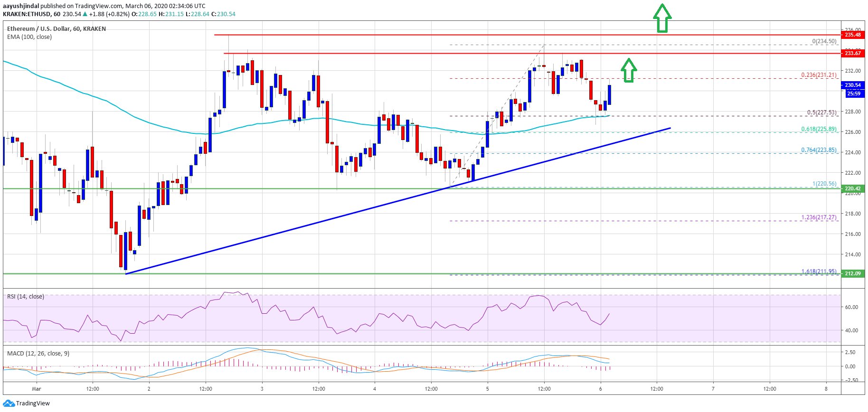This screenshot has height=412, width=868.
Task: Select the 1.236(217.27) Fibonacci label
Action: point(819,217)
